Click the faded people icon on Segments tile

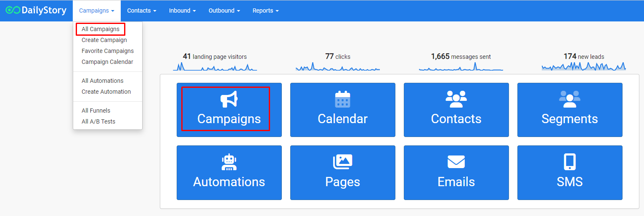point(570,99)
